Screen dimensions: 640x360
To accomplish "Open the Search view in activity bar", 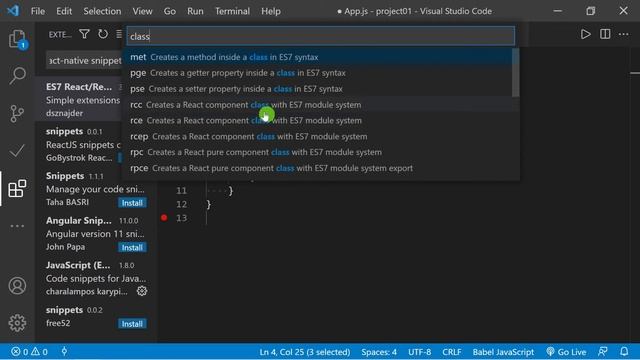I will click(17, 76).
